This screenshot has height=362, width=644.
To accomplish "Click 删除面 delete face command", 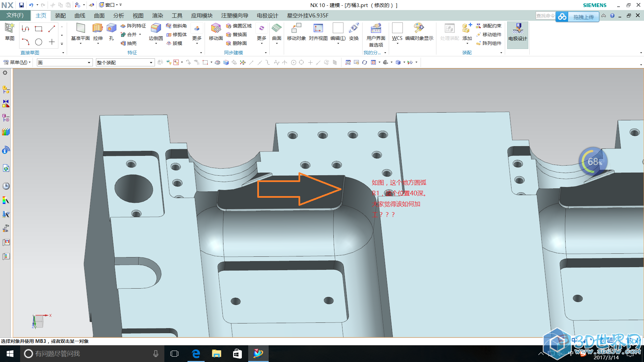I will [236, 43].
